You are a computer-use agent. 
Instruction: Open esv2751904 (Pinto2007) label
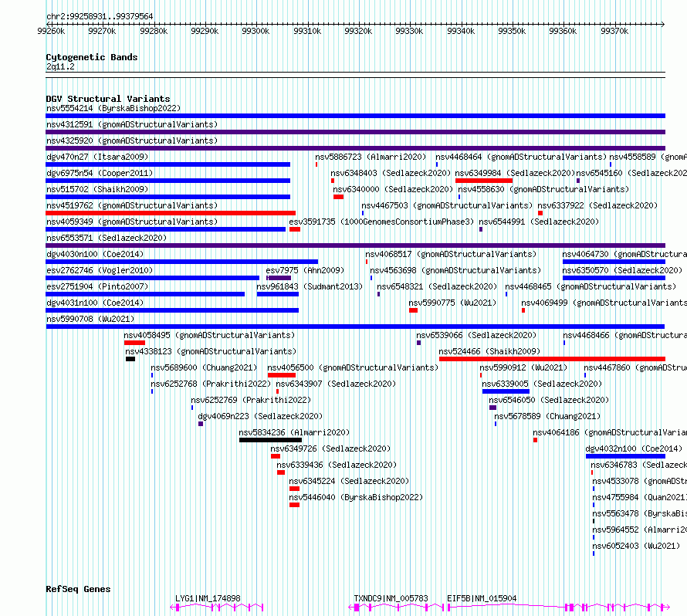click(97, 286)
